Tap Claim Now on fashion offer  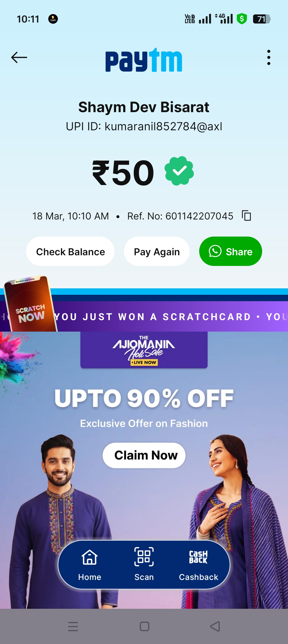[144, 455]
